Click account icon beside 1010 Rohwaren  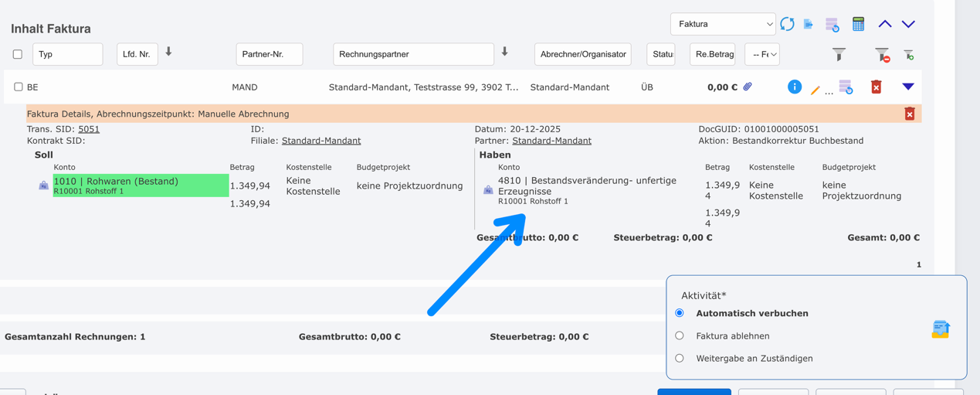coord(43,186)
